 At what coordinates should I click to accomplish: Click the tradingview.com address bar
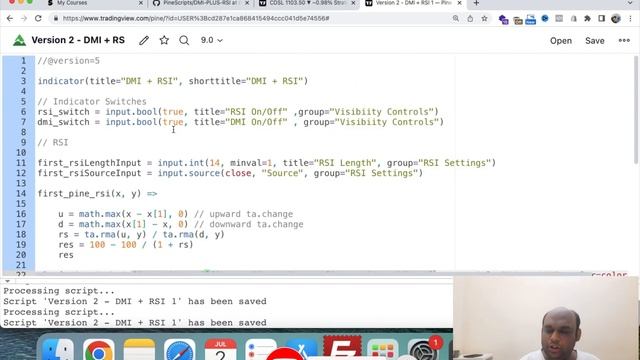[x=196, y=18]
